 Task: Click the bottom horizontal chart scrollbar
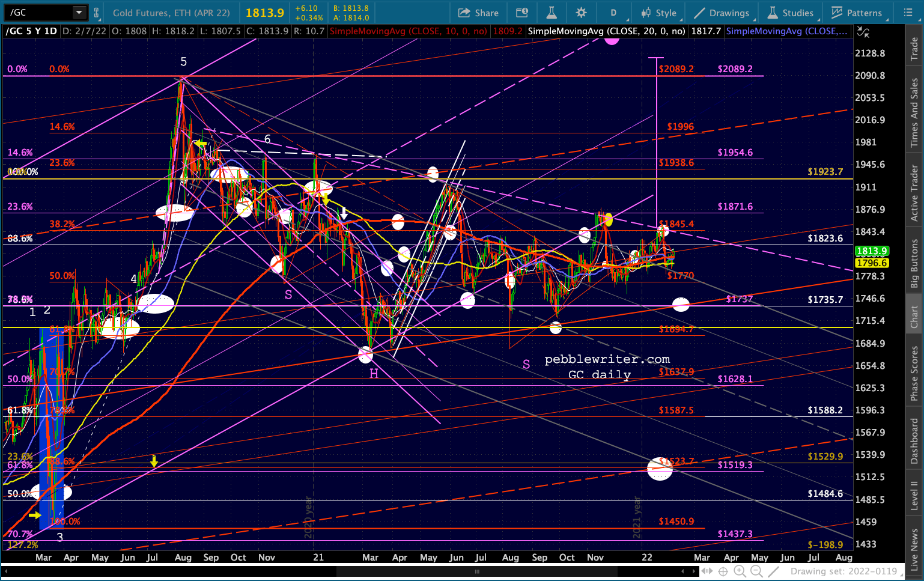click(477, 571)
